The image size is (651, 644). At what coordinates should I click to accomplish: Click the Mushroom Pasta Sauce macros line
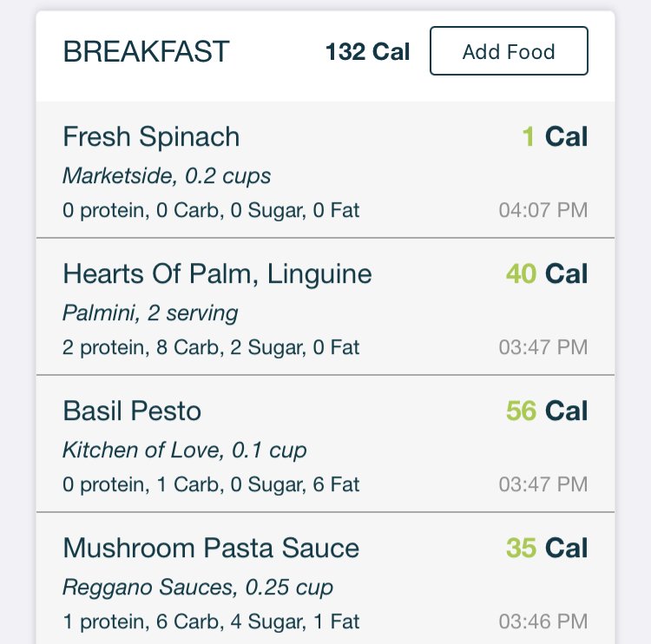[x=211, y=621]
